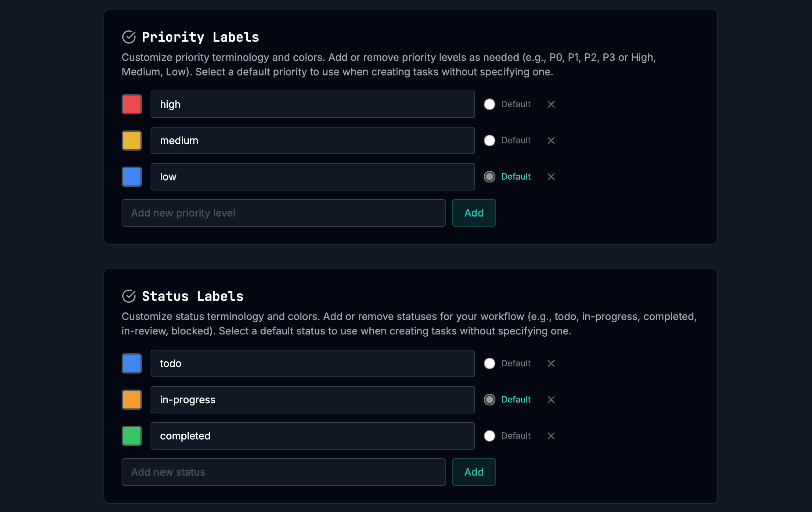Set "completed" as the default status
Screen dimensions: 812x512
[x=490, y=436]
